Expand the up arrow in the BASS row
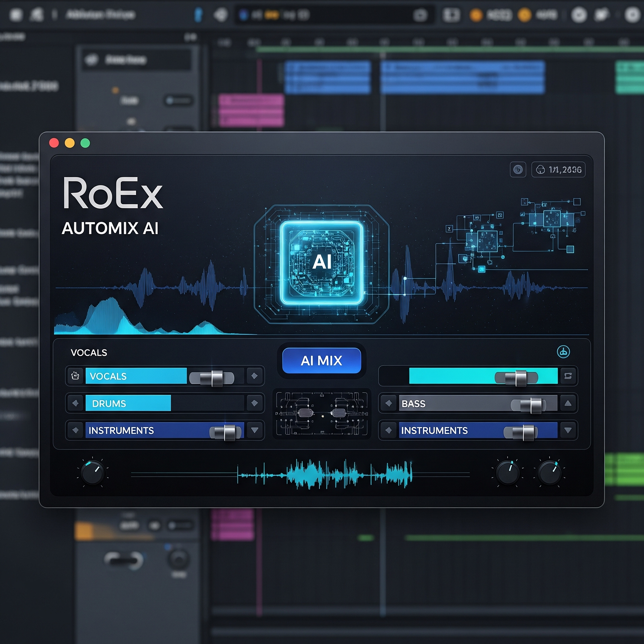Screen dimensions: 644x644 tap(568, 403)
